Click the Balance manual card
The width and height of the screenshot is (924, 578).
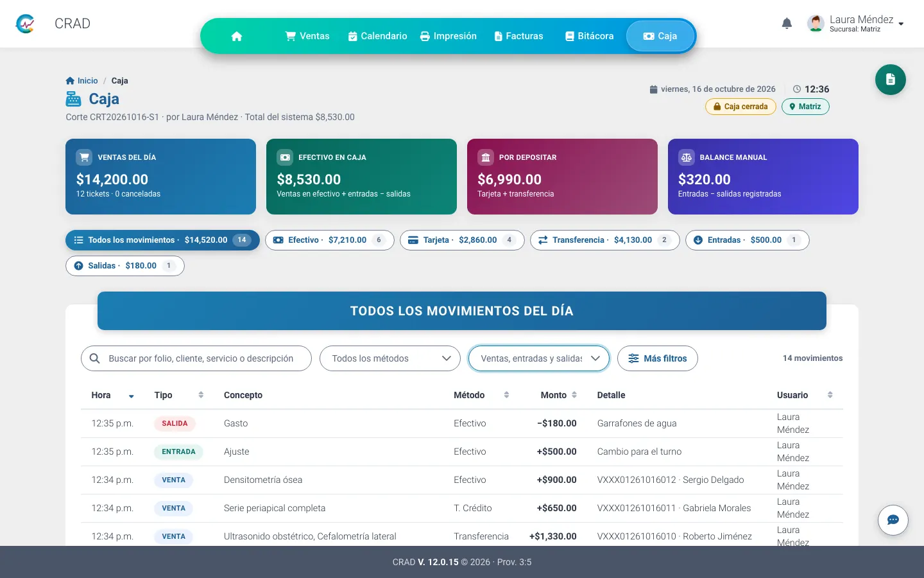(763, 177)
